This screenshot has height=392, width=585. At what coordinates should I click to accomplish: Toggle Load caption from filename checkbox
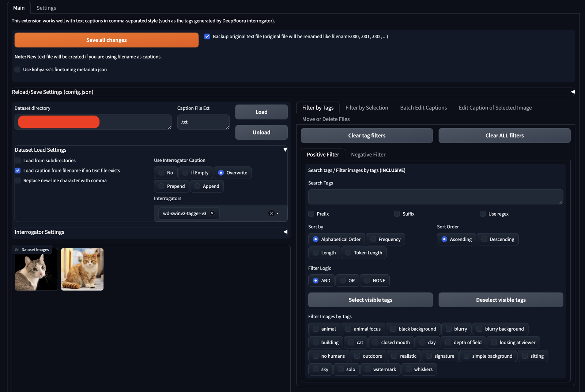pos(18,171)
